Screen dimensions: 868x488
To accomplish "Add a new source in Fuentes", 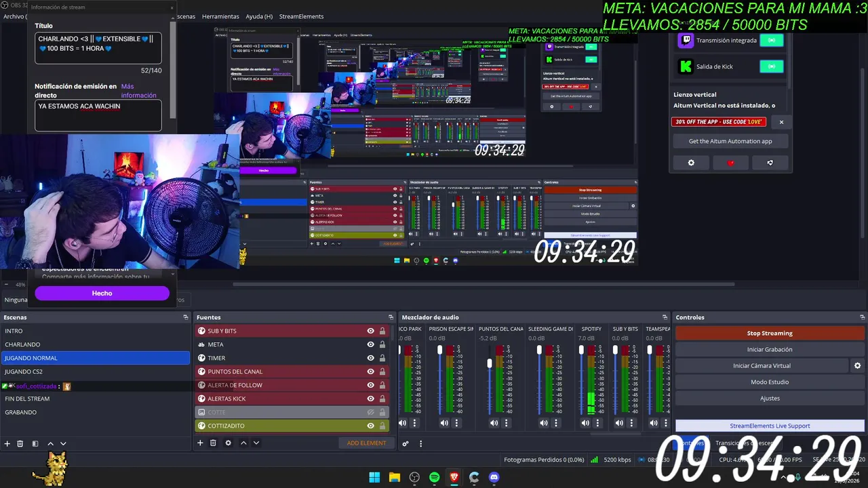I will coord(200,443).
